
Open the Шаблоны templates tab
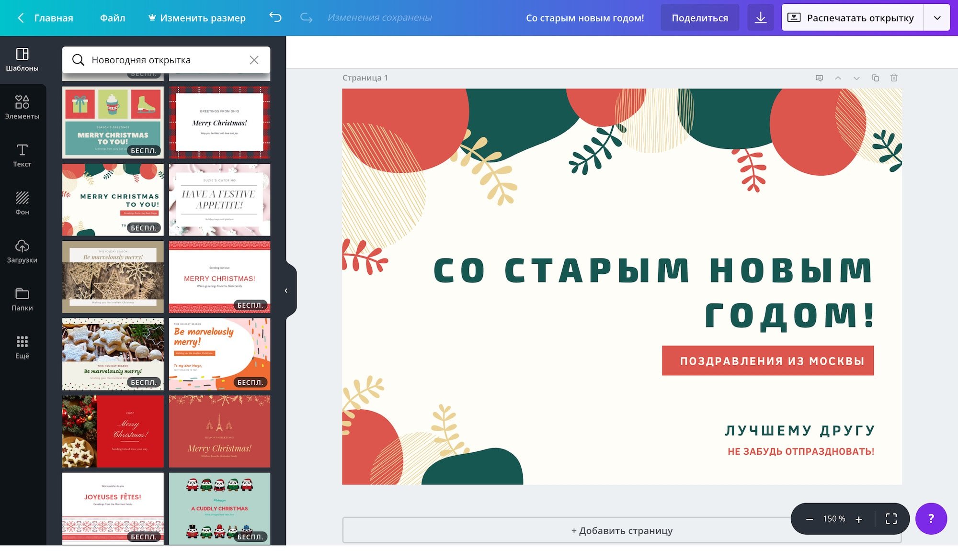(x=22, y=60)
